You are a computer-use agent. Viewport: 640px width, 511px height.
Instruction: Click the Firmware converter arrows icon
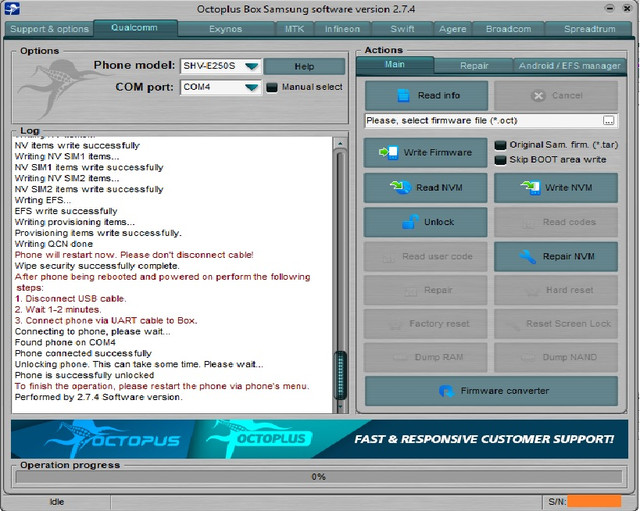tap(447, 391)
